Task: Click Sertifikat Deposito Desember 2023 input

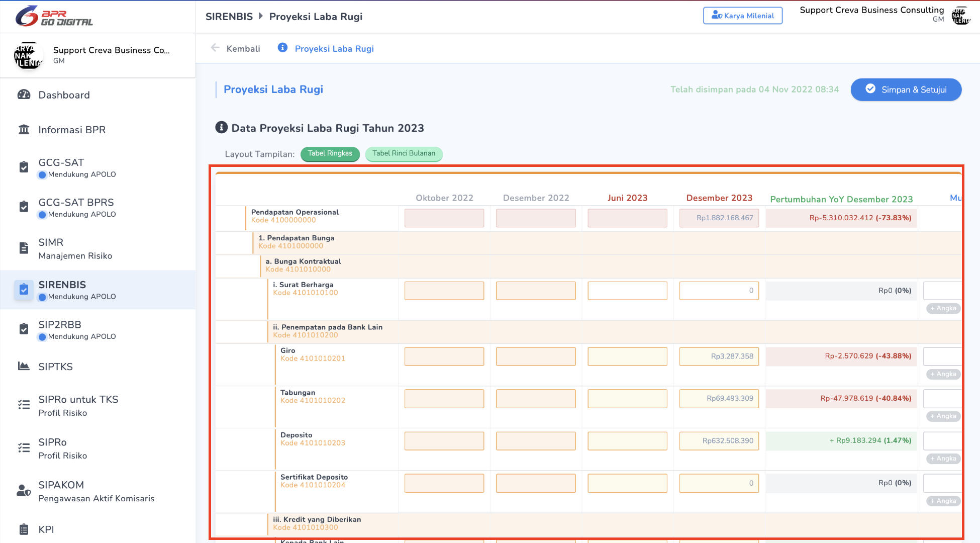Action: (x=719, y=483)
